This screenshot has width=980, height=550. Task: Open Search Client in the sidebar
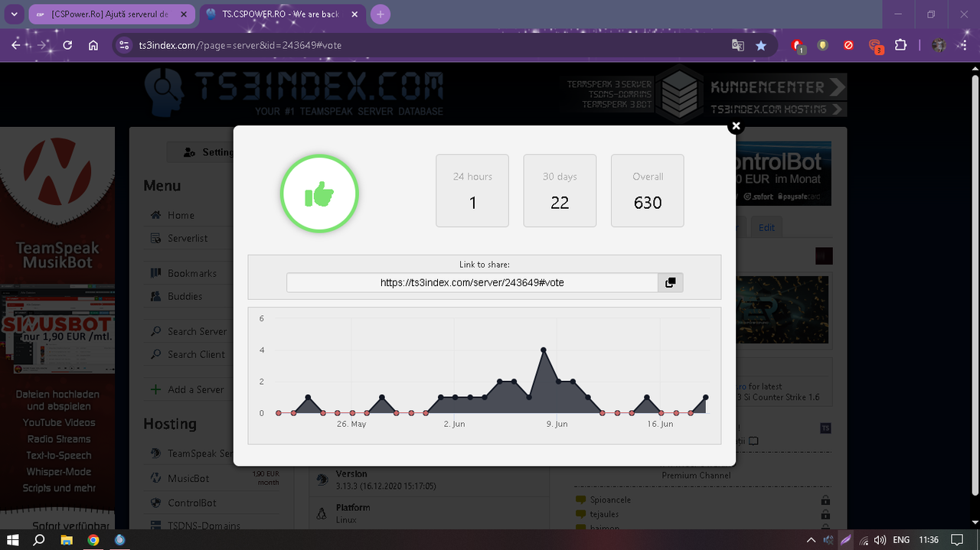(197, 355)
